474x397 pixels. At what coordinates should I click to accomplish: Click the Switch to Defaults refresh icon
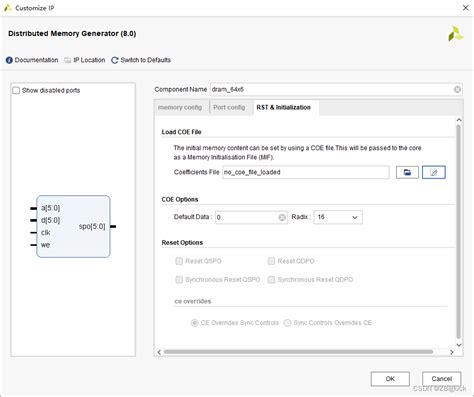click(x=115, y=60)
